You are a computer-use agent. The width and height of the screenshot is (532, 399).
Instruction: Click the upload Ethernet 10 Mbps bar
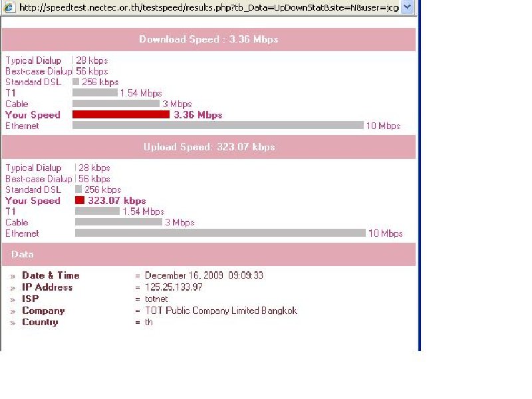(x=220, y=233)
